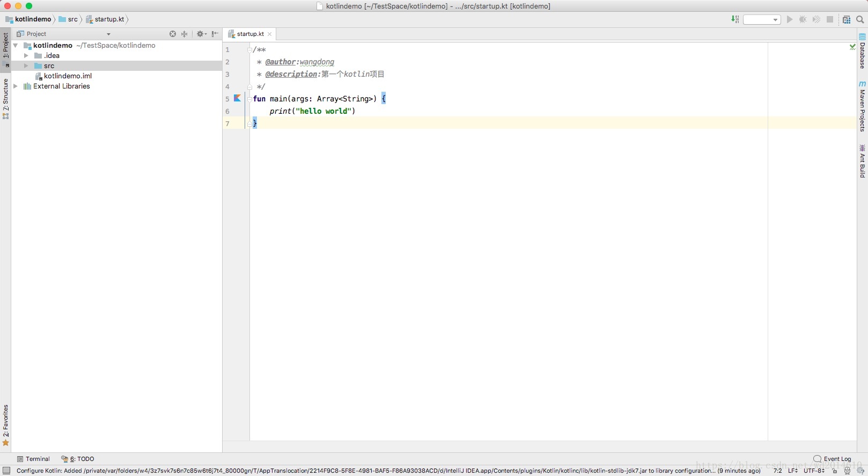The image size is (868, 476).
Task: Click startup.kt breadcrumb in navigation bar
Action: 105,19
